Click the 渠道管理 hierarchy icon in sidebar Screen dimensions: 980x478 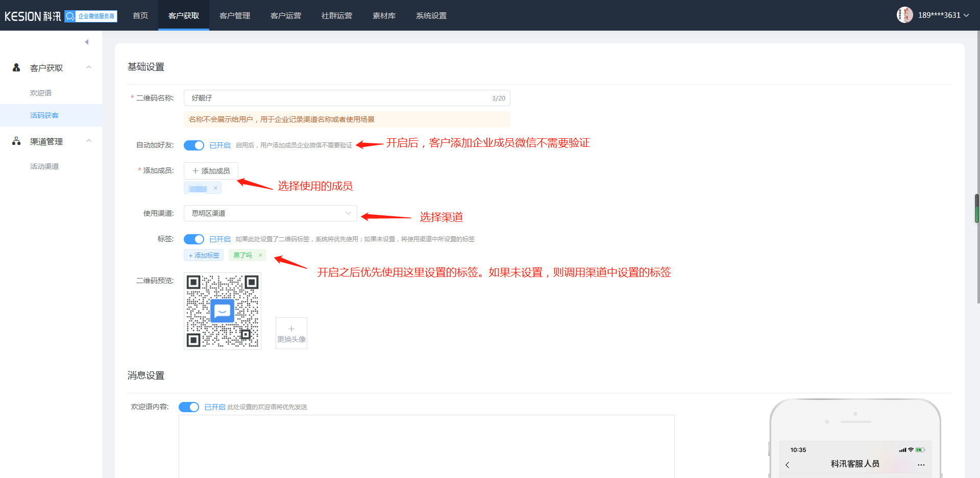(16, 141)
